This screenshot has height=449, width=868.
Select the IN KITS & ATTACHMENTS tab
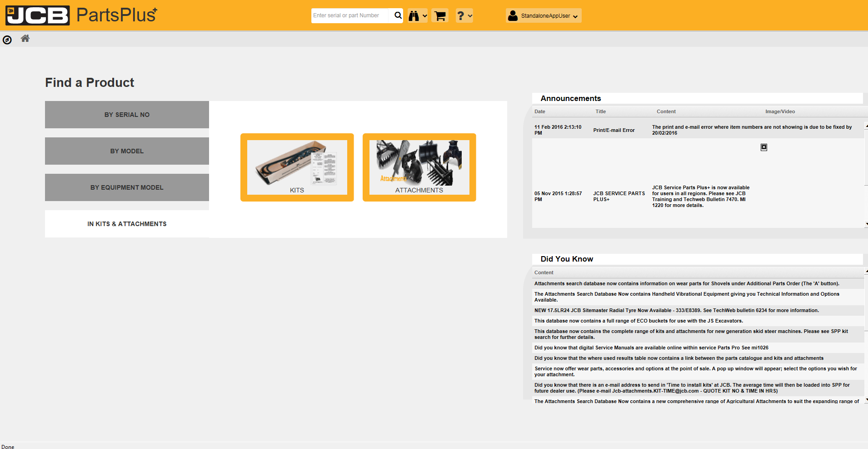tap(127, 224)
